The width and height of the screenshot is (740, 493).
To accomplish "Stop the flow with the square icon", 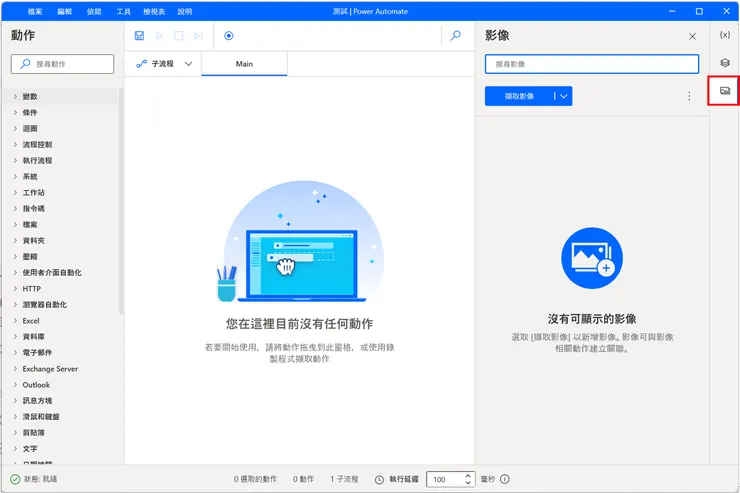I will pos(178,35).
